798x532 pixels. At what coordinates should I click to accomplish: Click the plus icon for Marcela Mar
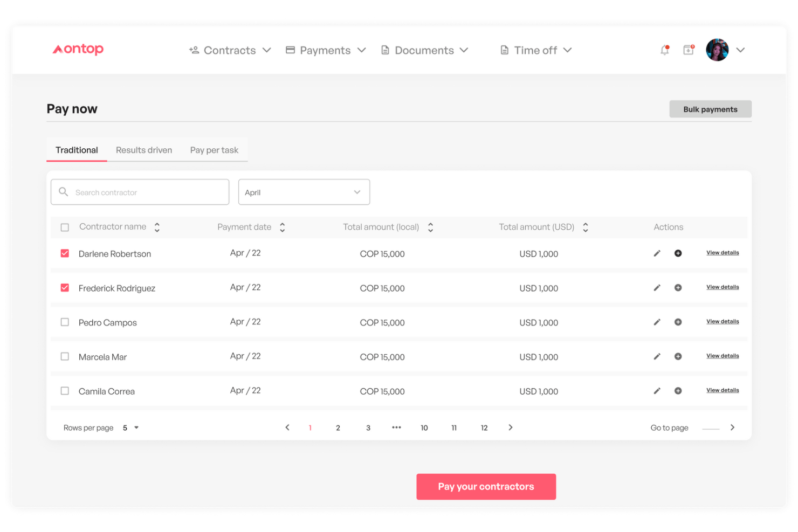click(x=678, y=357)
